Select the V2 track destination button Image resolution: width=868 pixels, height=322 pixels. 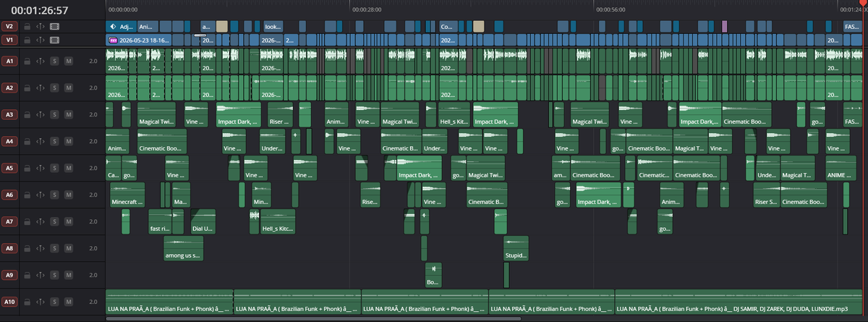point(9,26)
